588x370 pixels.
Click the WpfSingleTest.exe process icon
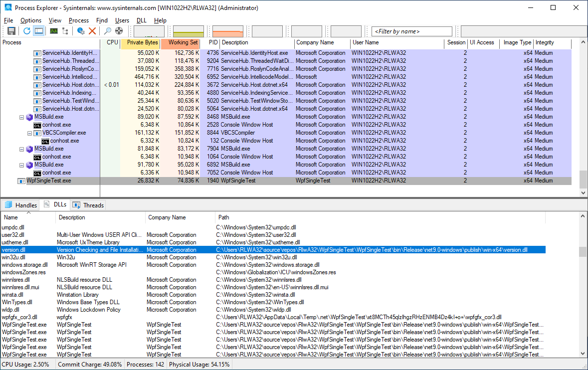click(x=22, y=181)
